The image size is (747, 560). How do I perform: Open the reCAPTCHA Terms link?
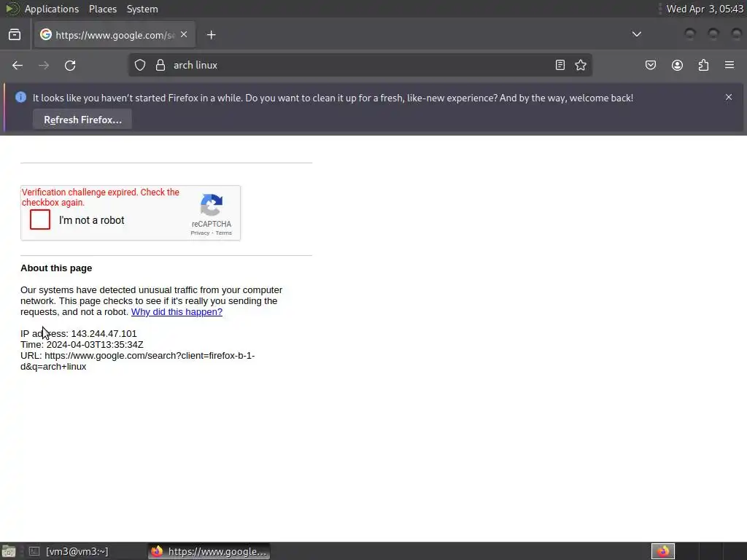click(223, 233)
